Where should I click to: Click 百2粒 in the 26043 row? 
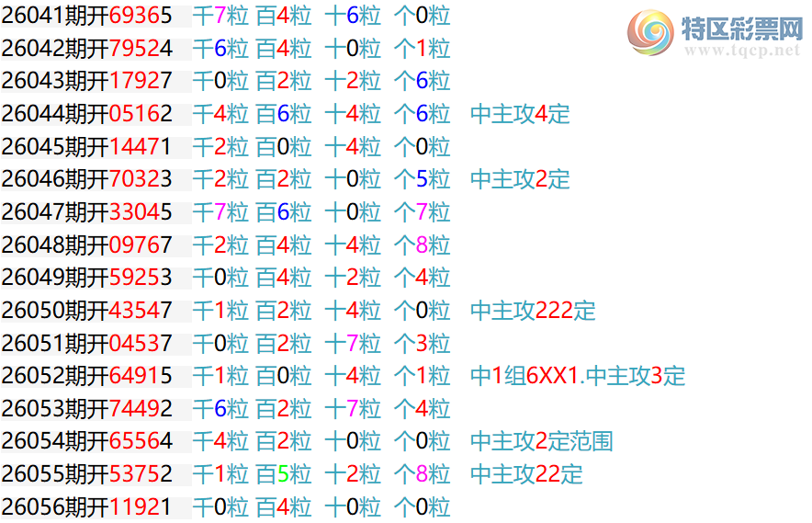pyautogui.click(x=284, y=81)
